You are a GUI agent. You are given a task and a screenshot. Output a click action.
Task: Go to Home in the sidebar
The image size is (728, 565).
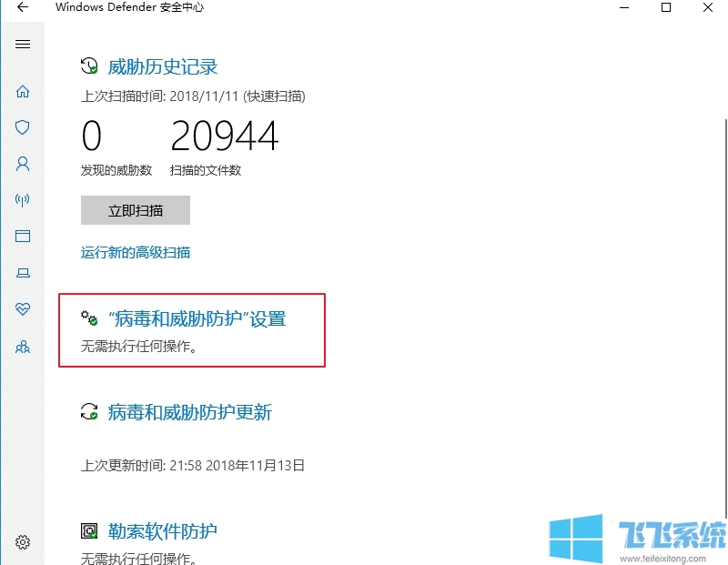point(23,91)
